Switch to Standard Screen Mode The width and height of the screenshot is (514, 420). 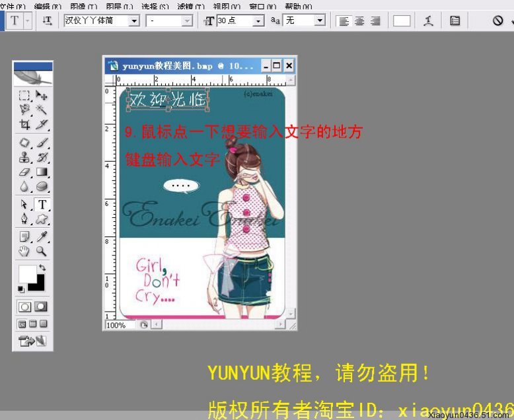22,324
